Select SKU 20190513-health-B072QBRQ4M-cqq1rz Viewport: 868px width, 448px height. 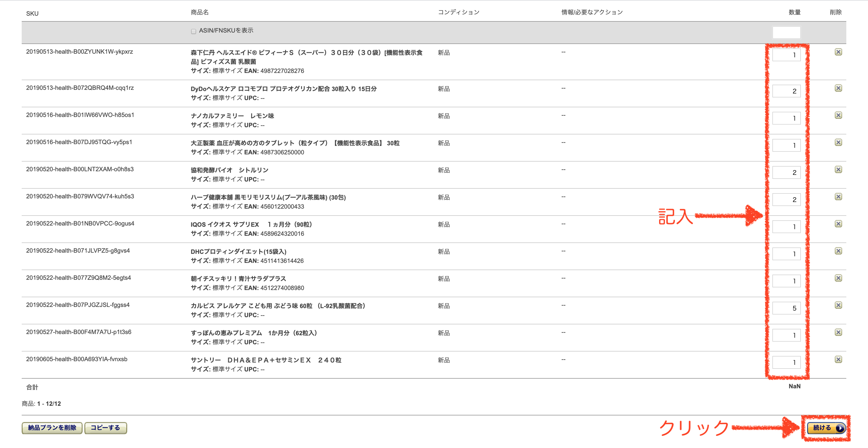pyautogui.click(x=80, y=88)
